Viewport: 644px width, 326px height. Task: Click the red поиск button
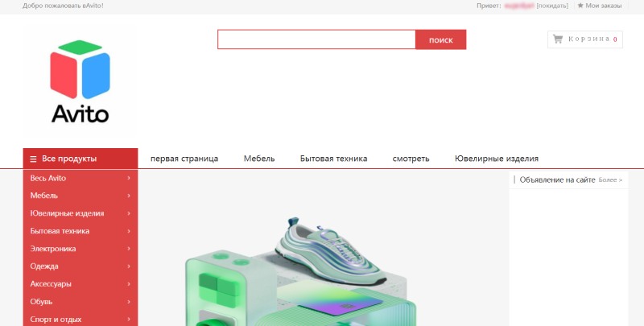point(440,39)
